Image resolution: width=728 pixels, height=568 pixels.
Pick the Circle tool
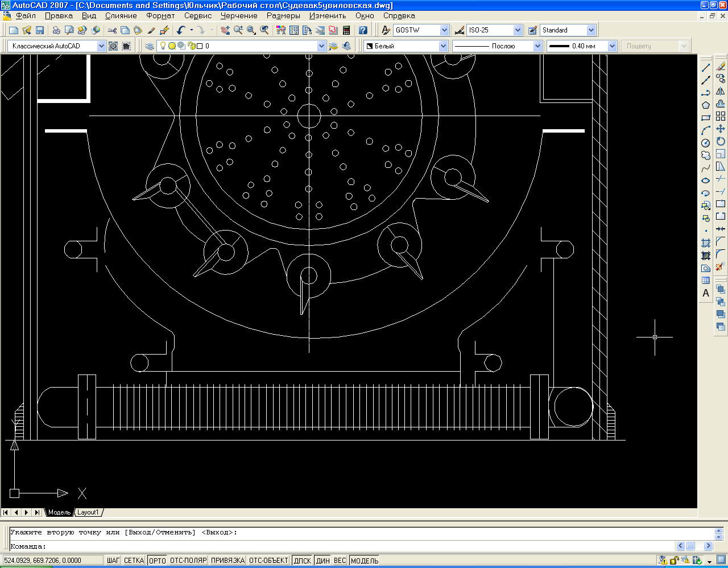(706, 143)
